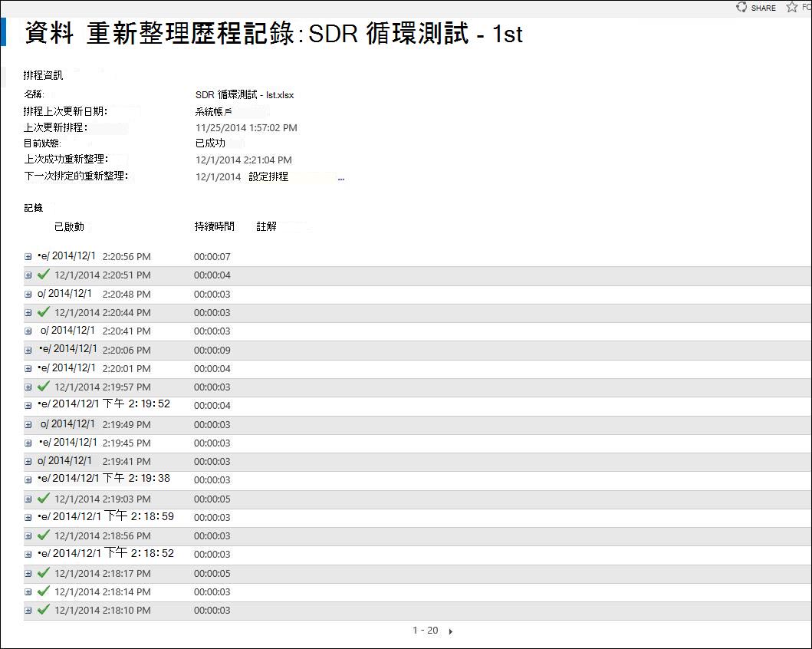Click the 1 - 20 page range text
This screenshot has width=812, height=649.
click(x=425, y=631)
